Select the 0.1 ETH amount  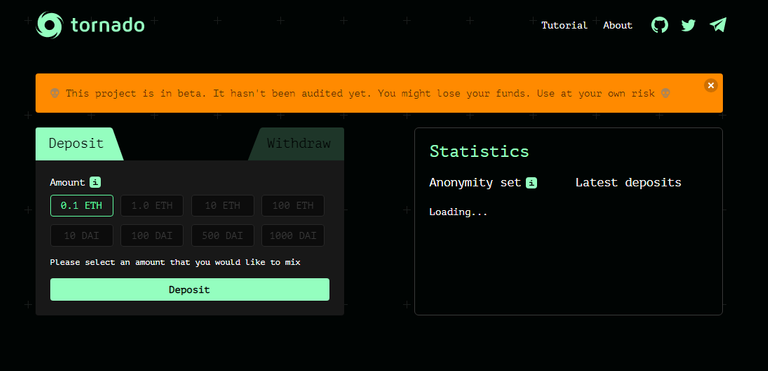82,206
